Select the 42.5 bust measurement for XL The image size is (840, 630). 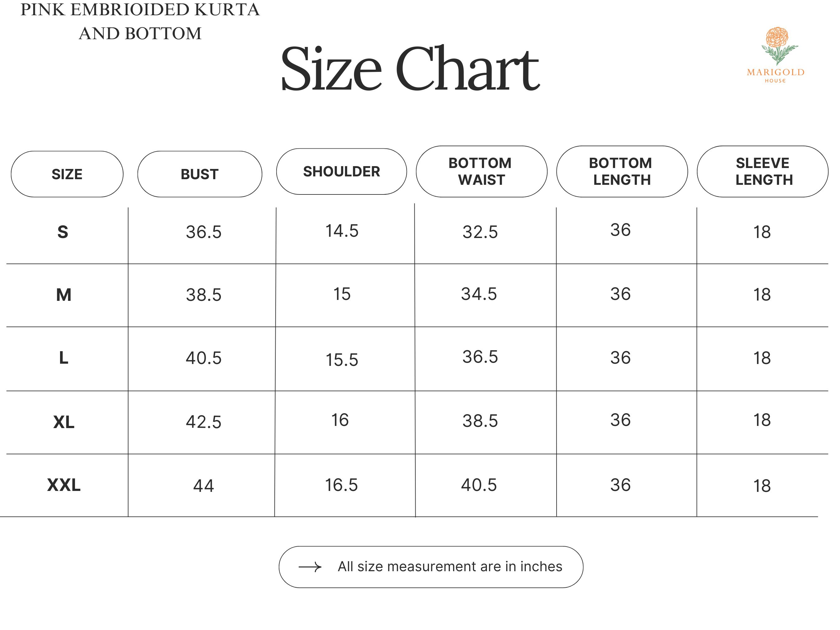203,422
